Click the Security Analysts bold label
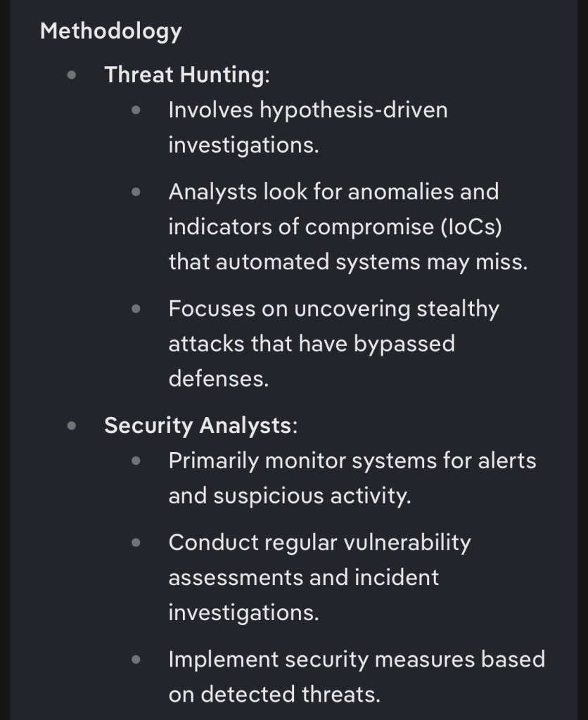 tap(200, 425)
